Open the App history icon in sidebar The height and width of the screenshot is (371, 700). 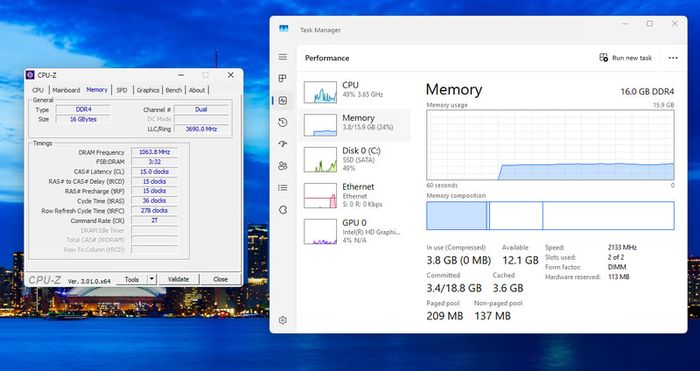[x=283, y=122]
